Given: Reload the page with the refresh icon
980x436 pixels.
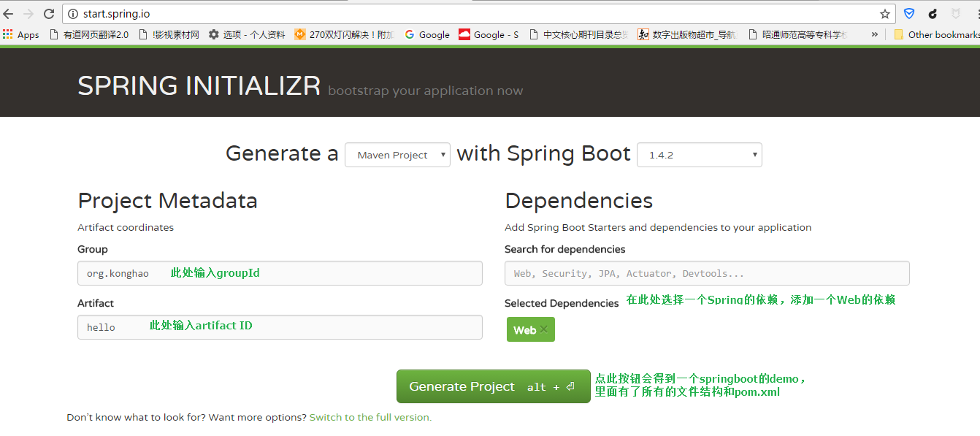Looking at the screenshot, I should 49,14.
